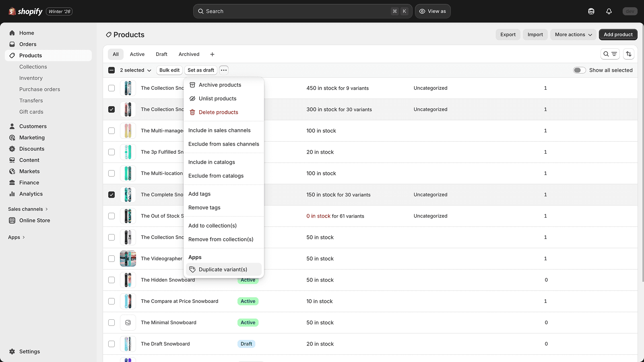This screenshot has width=644, height=362.
Task: Click the Add product button
Action: coord(618,35)
